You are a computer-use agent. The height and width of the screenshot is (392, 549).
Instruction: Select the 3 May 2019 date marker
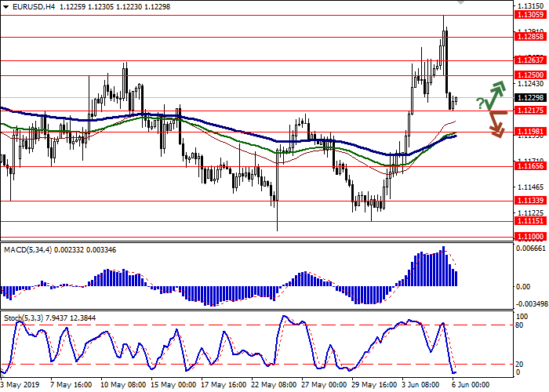(20, 386)
